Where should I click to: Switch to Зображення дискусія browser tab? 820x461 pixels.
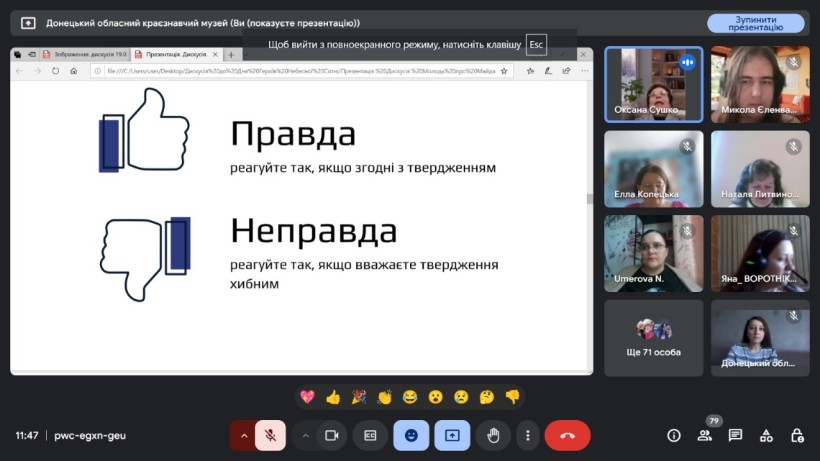pos(85,54)
